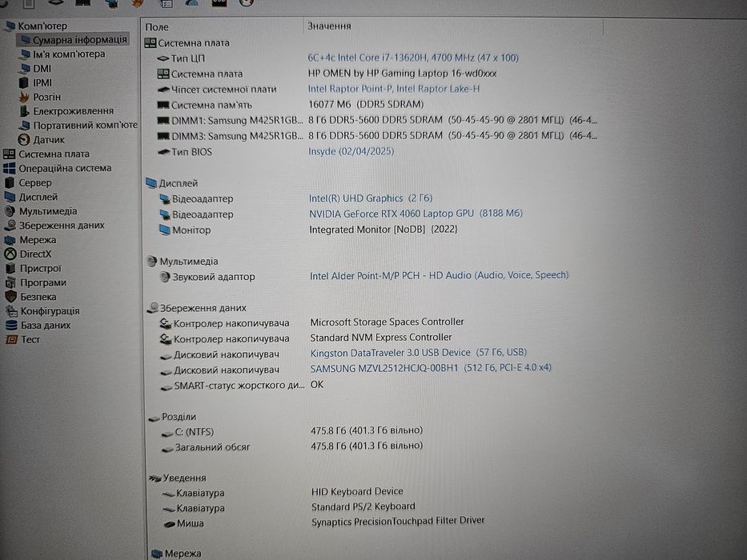Click the Програми sidebar icon
Screen dimensions: 747x560
(10, 283)
